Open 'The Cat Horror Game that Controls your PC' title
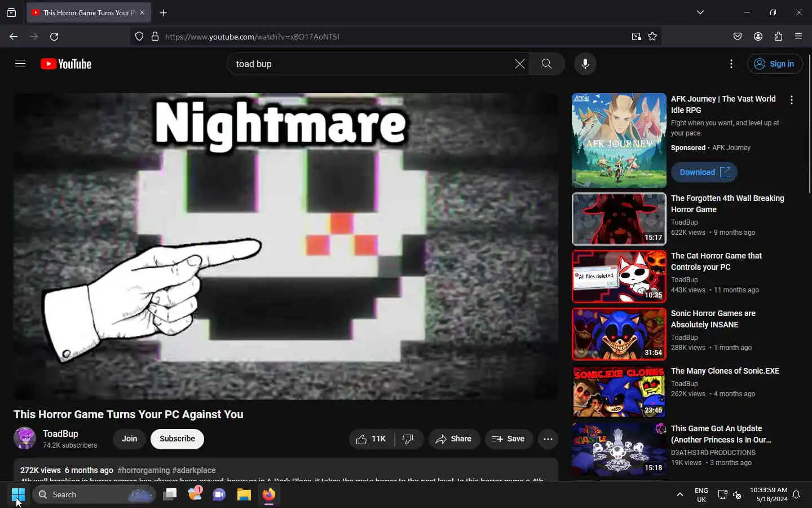 pos(716,261)
